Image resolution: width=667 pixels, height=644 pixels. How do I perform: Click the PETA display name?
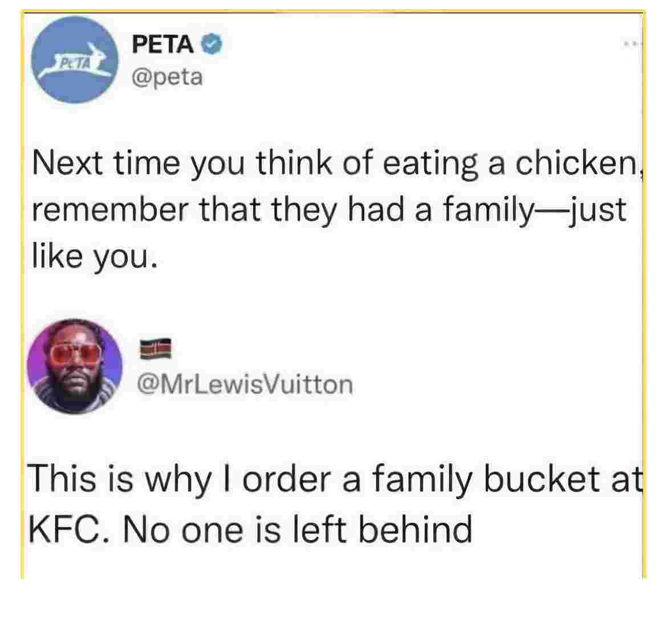coord(162,44)
